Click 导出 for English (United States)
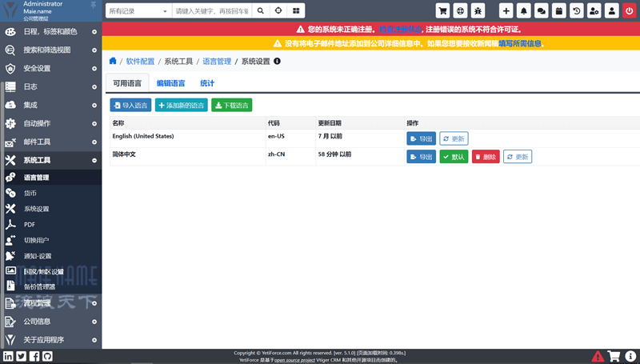Screen dimensions: 640x364 422,138
